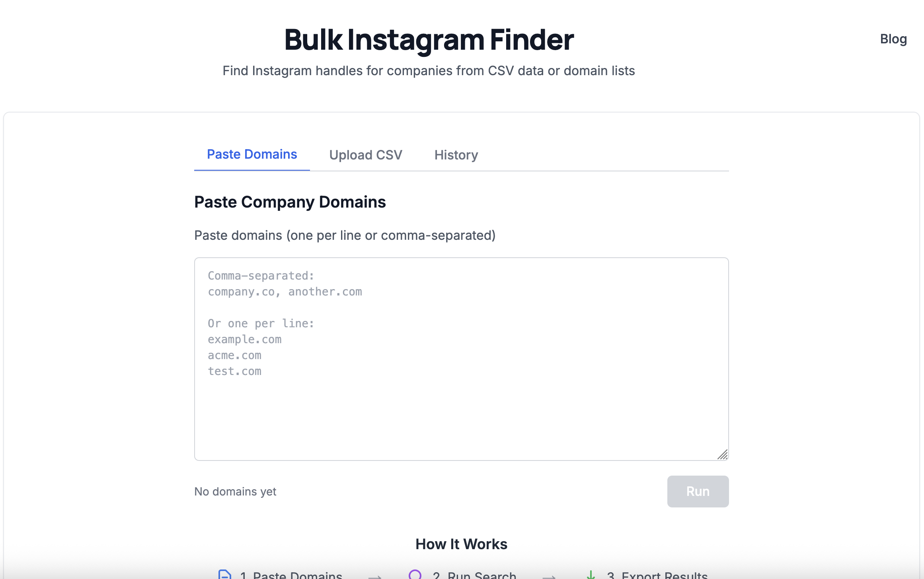The image size is (924, 579).
Task: Click inside the domains paste textarea
Action: 461,358
